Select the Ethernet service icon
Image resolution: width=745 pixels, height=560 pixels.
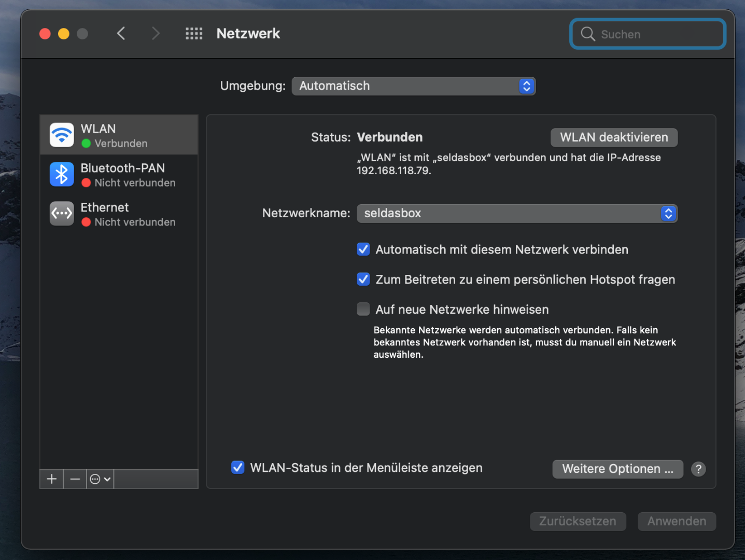[x=62, y=213]
